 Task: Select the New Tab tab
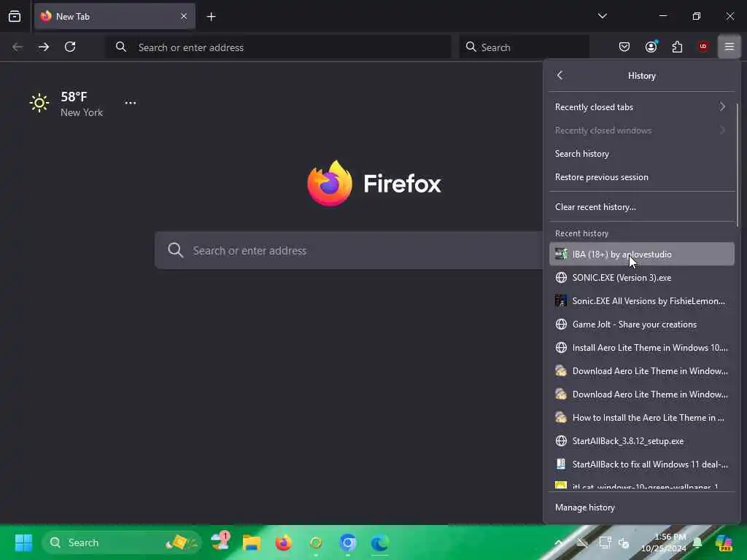point(115,17)
